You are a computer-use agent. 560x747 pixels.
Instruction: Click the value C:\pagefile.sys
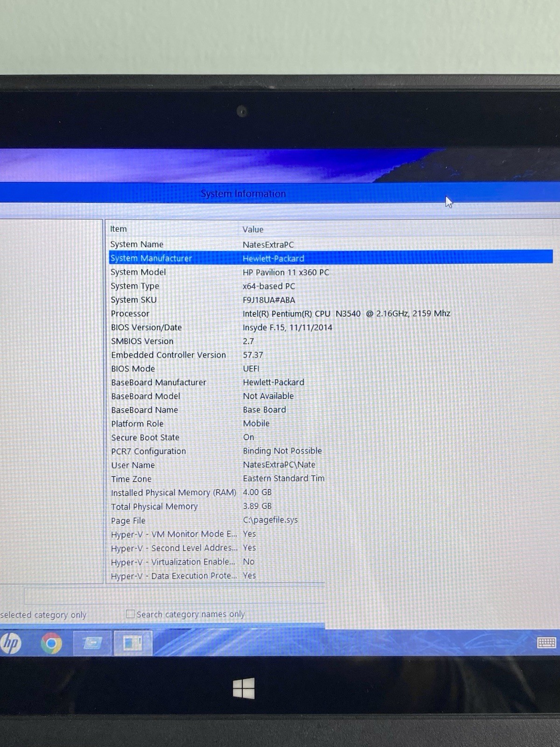[x=270, y=520]
